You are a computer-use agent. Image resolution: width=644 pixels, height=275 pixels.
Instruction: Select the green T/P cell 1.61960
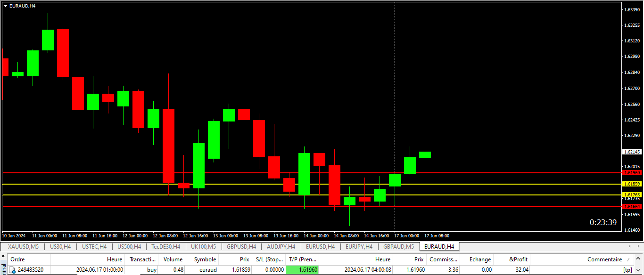(302, 270)
